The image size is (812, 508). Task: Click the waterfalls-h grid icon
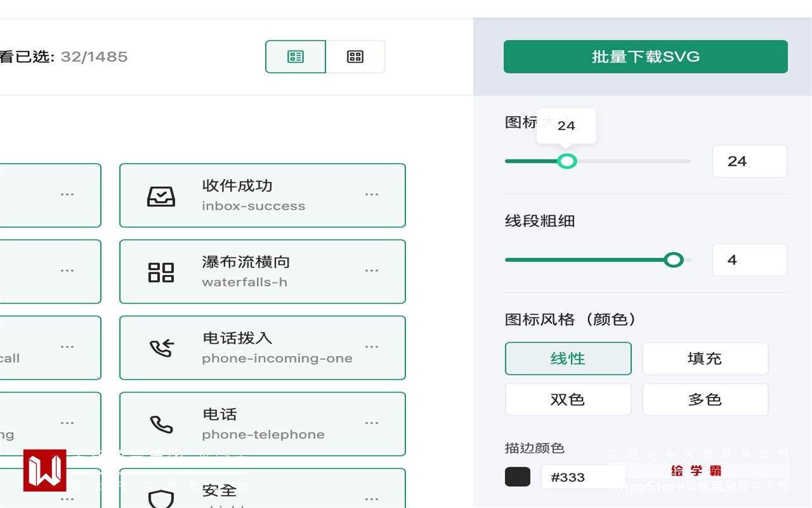coord(161,272)
